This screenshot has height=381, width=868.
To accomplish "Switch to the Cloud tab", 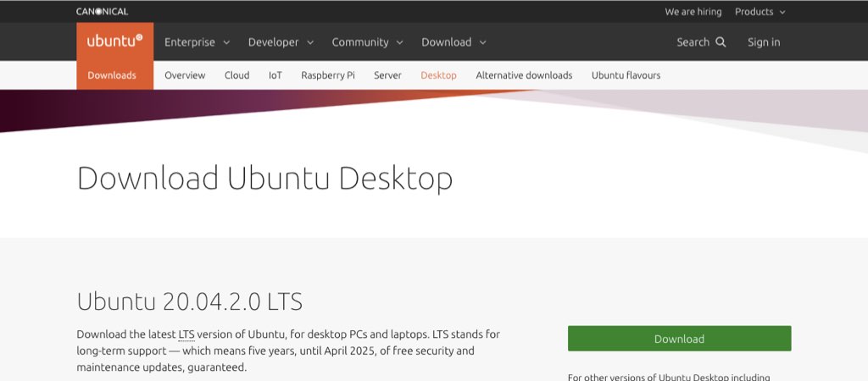I will [x=237, y=75].
